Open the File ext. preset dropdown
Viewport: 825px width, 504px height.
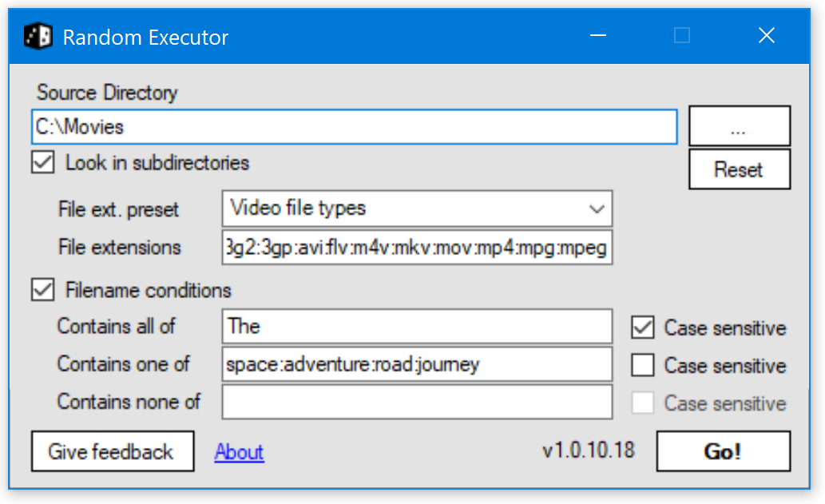417,208
